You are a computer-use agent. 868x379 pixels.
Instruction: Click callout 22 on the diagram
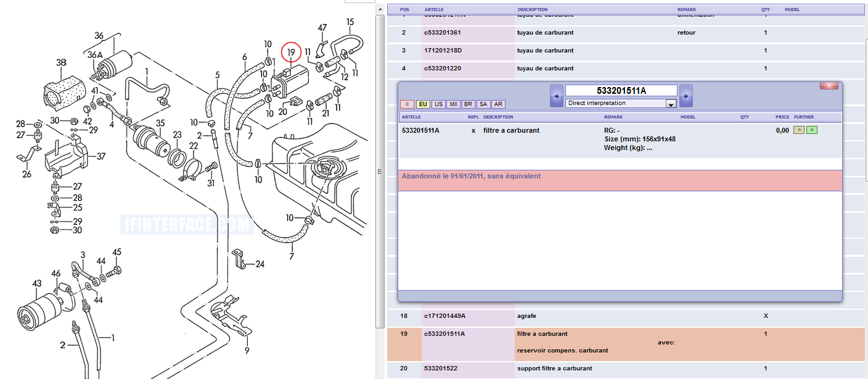[193, 146]
